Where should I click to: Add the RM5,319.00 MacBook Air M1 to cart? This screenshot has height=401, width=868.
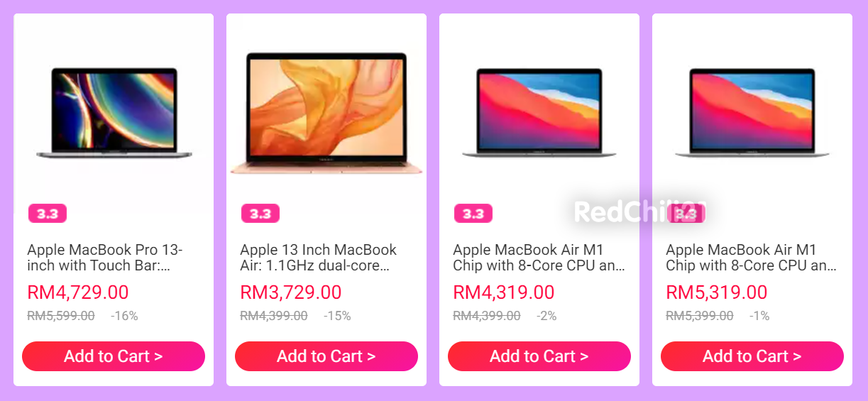(752, 356)
